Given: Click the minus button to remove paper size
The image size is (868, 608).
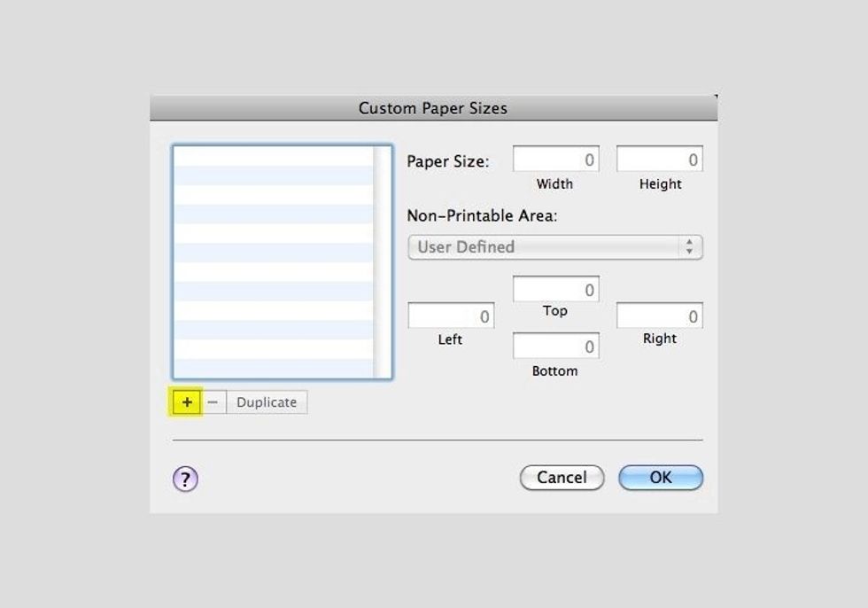Looking at the screenshot, I should 213,402.
